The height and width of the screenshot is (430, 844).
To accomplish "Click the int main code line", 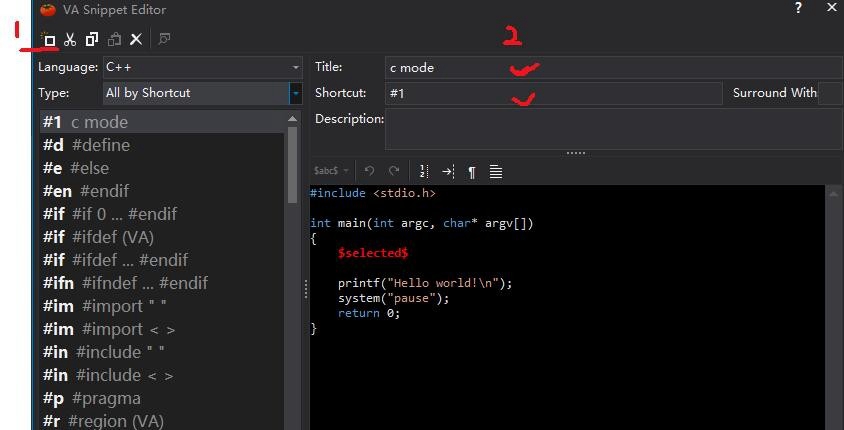I will click(422, 223).
